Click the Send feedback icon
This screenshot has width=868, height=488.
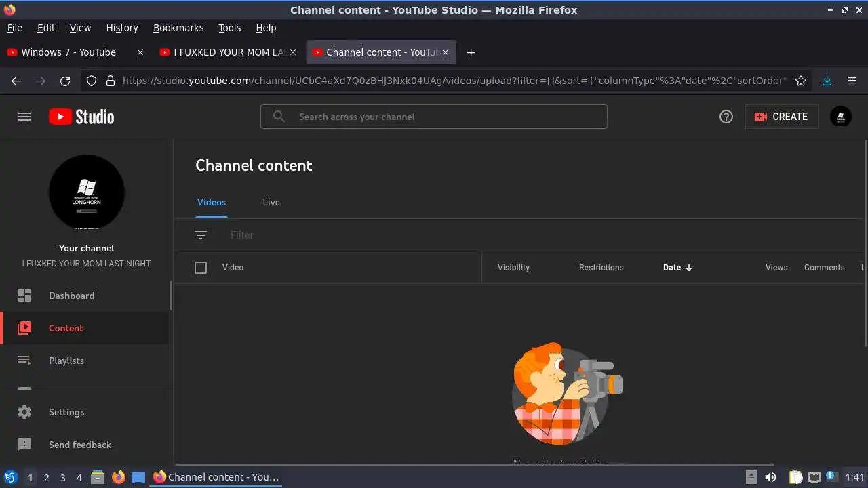click(x=24, y=445)
